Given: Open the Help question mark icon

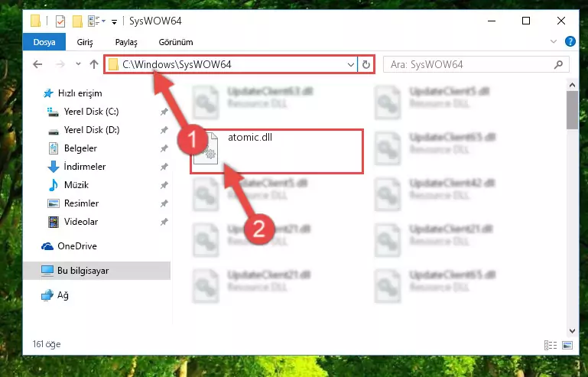Looking at the screenshot, I should point(570,41).
